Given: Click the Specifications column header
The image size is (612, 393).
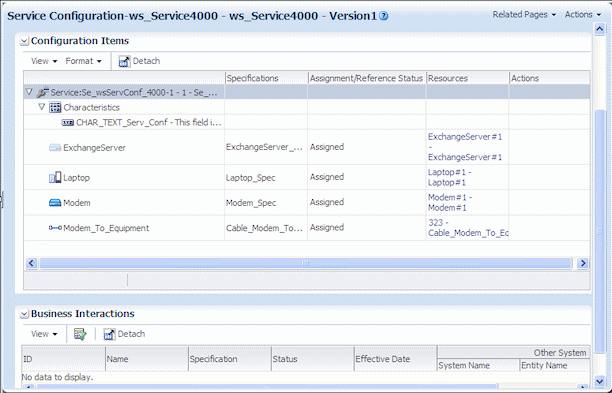Looking at the screenshot, I should pyautogui.click(x=266, y=78).
